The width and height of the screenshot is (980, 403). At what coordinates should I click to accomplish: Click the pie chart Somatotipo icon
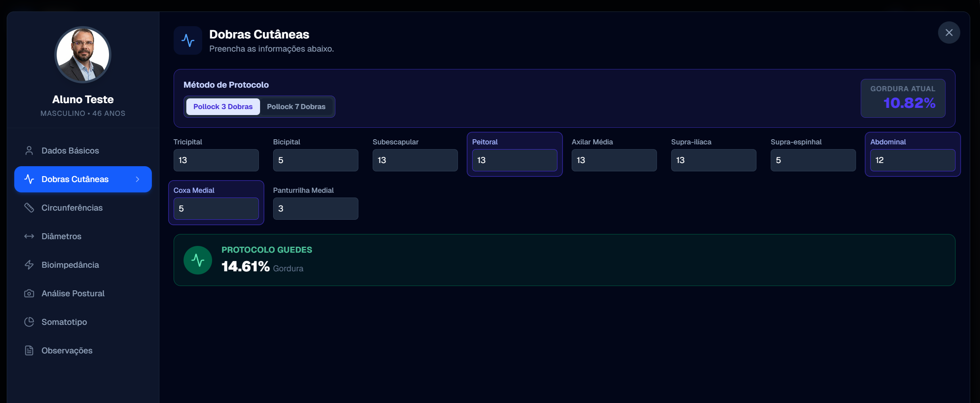[x=29, y=322]
